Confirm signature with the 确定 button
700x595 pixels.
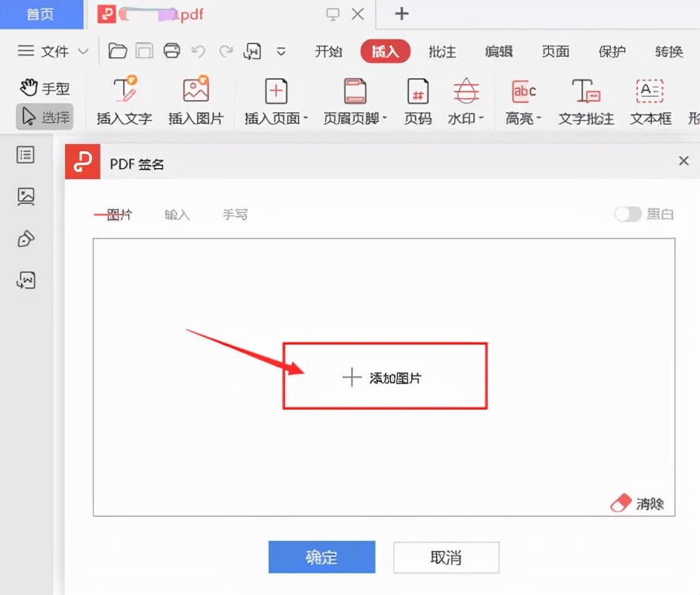tap(321, 556)
